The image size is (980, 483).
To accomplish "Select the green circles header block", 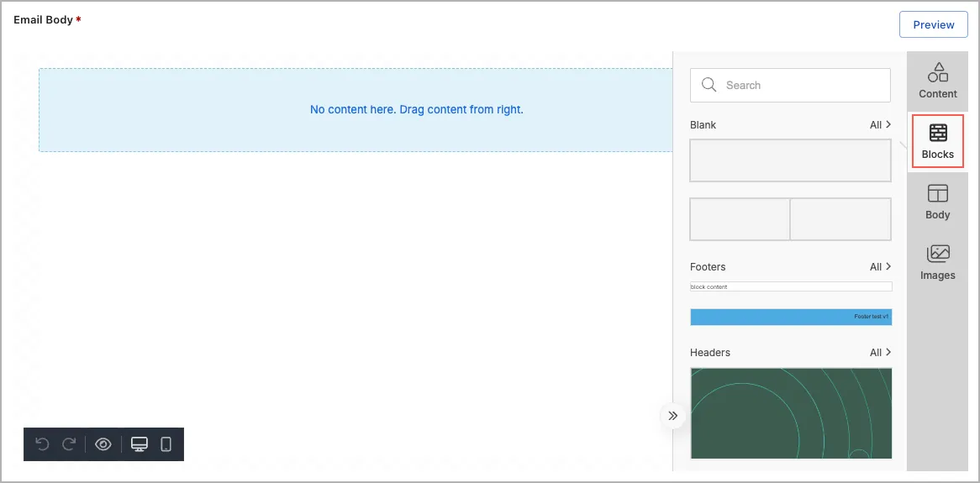I will (791, 413).
